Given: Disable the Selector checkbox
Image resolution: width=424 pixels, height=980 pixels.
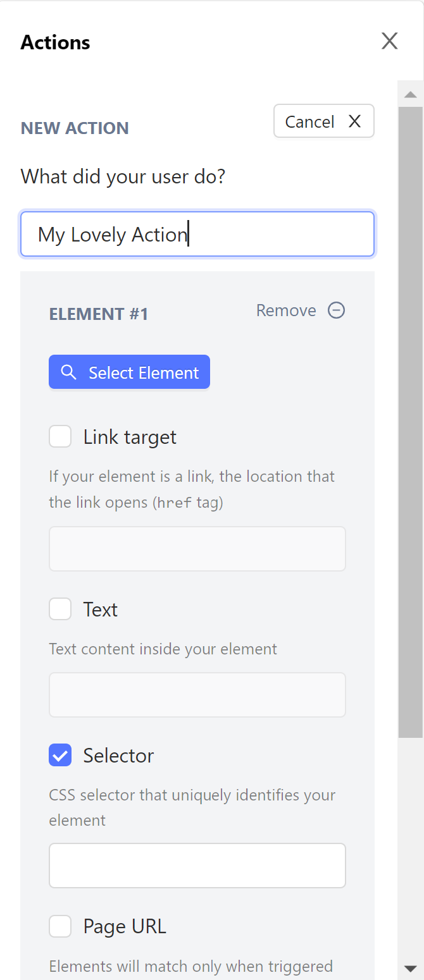Looking at the screenshot, I should click(x=59, y=755).
